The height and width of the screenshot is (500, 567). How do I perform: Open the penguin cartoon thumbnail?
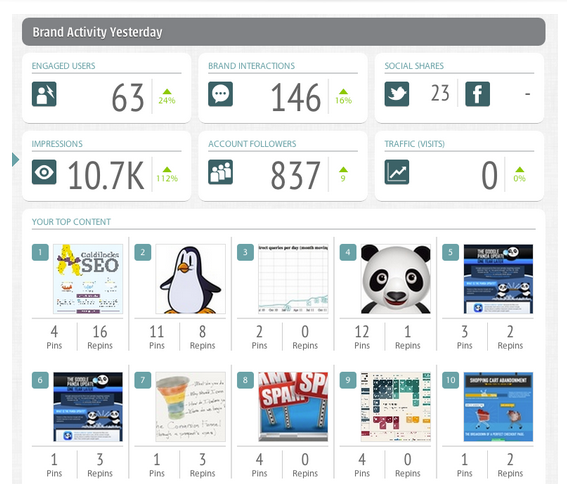pos(191,279)
